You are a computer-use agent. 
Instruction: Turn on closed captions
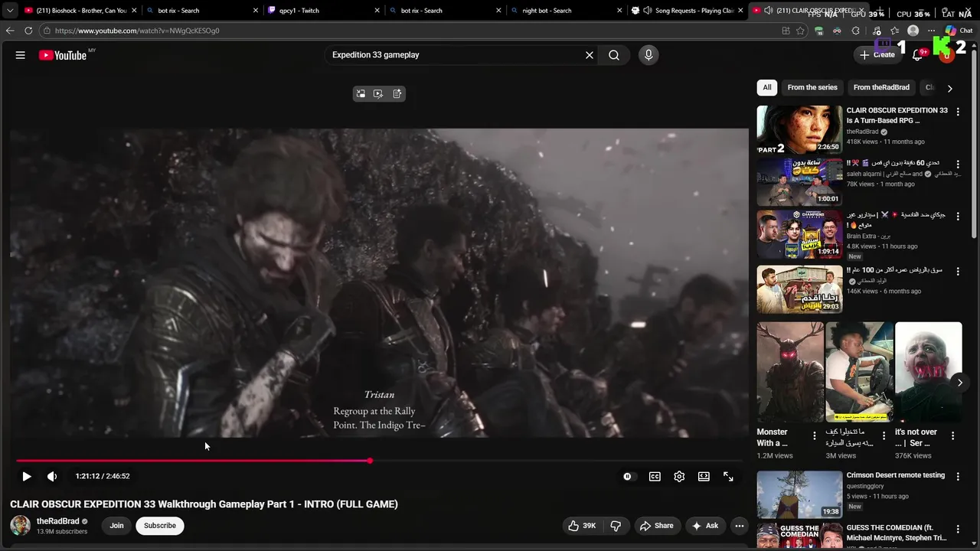pyautogui.click(x=655, y=476)
